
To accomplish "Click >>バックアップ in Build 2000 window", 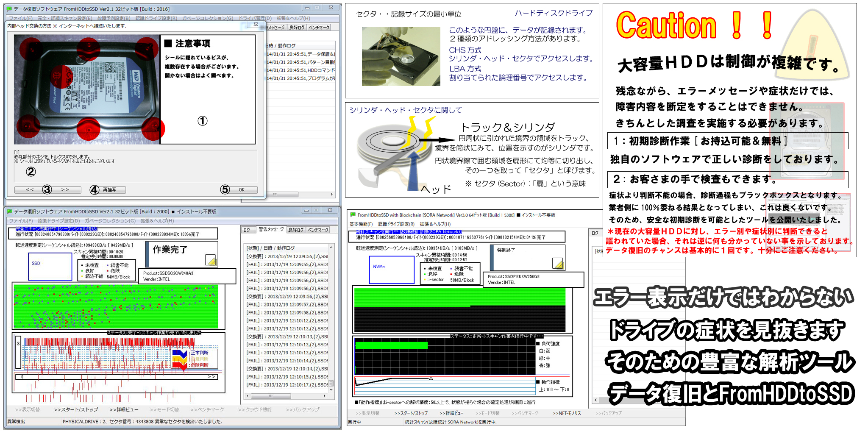I will tap(303, 410).
